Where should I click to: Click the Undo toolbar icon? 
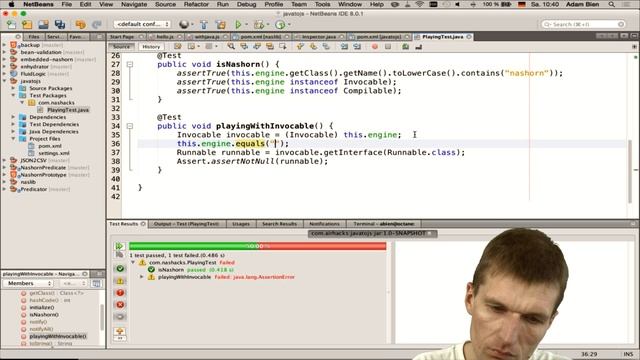[80, 24]
